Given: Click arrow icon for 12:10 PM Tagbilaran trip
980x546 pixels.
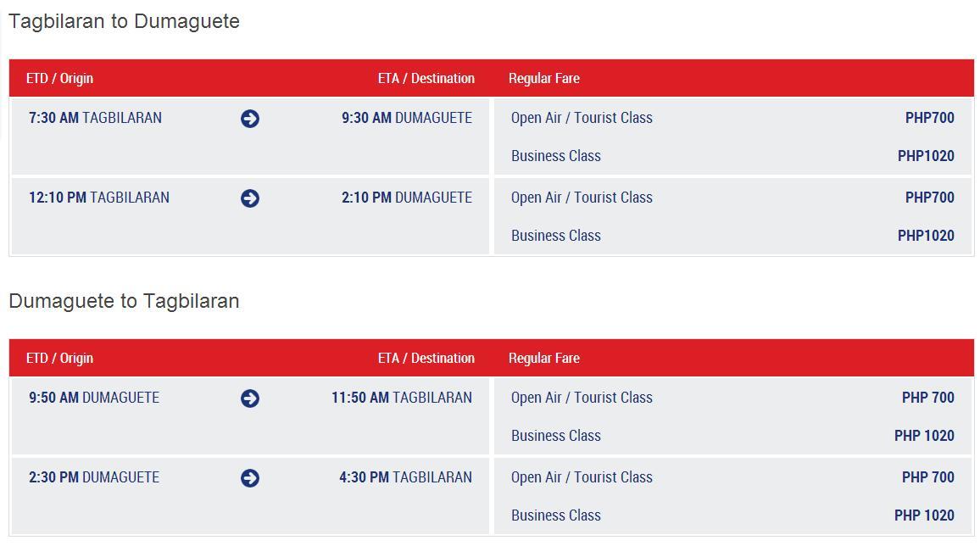Looking at the screenshot, I should [250, 198].
